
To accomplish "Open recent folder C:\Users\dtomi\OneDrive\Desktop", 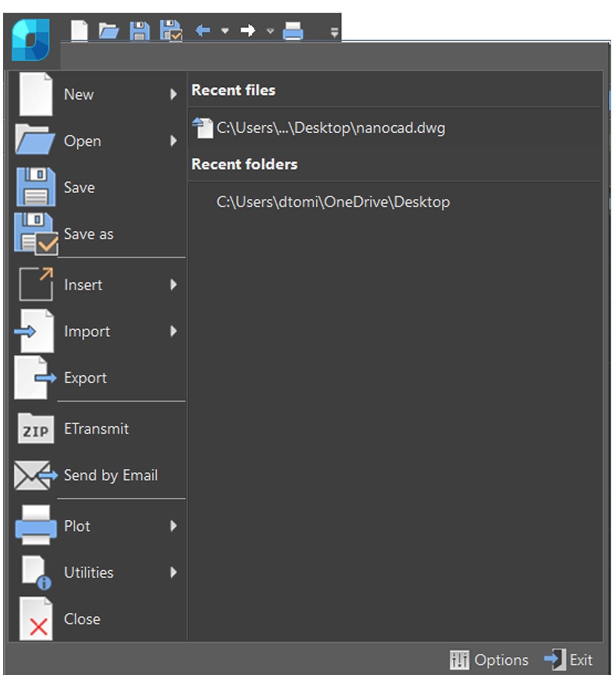I will coord(394,202).
